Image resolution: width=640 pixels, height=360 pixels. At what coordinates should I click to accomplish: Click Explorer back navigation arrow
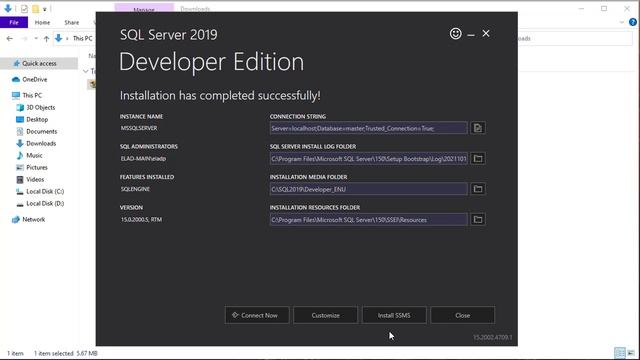click(x=10, y=38)
